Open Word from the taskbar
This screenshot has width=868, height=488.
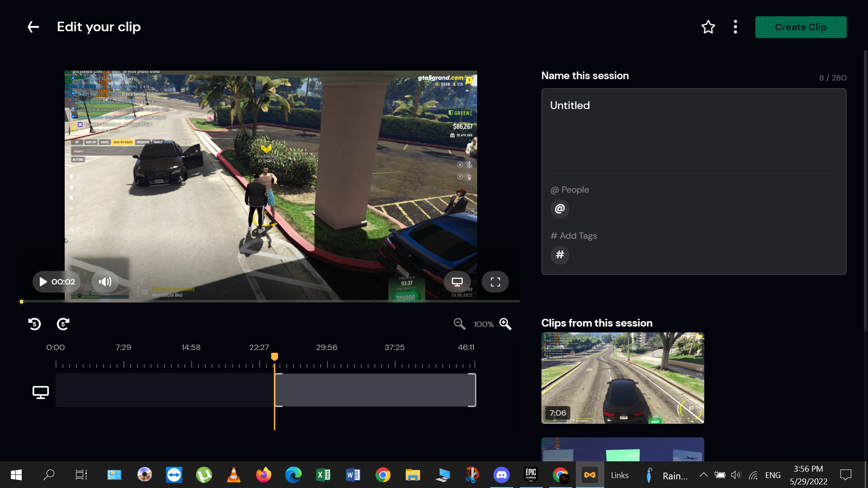(x=353, y=475)
